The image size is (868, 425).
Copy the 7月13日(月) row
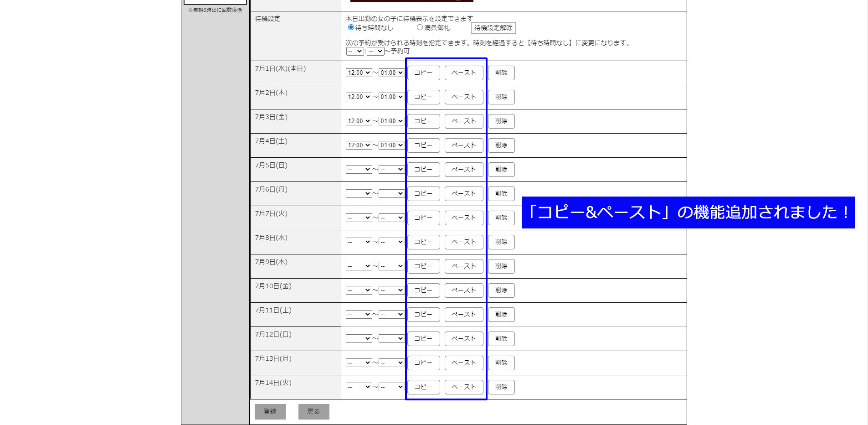pyautogui.click(x=423, y=363)
